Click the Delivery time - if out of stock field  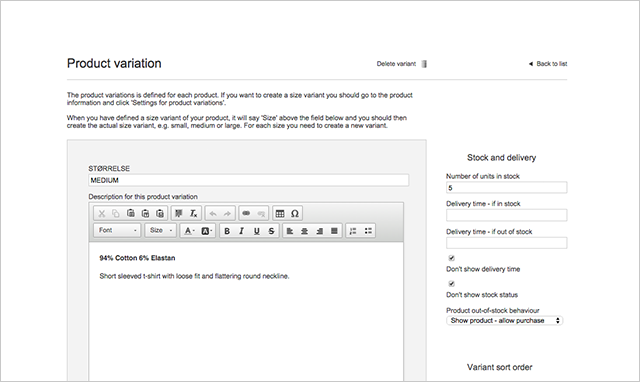tap(507, 243)
